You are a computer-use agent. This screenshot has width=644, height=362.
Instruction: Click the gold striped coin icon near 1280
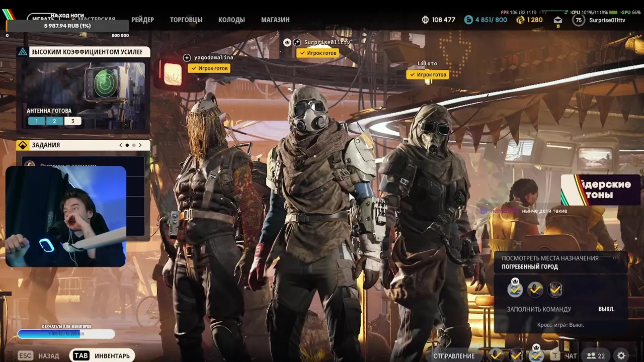pyautogui.click(x=520, y=20)
